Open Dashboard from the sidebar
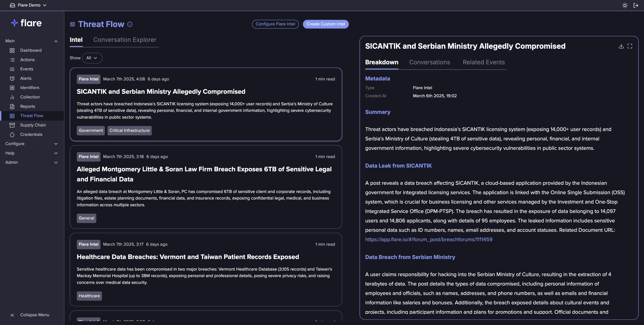Image resolution: width=644 pixels, height=325 pixels. pyautogui.click(x=31, y=50)
